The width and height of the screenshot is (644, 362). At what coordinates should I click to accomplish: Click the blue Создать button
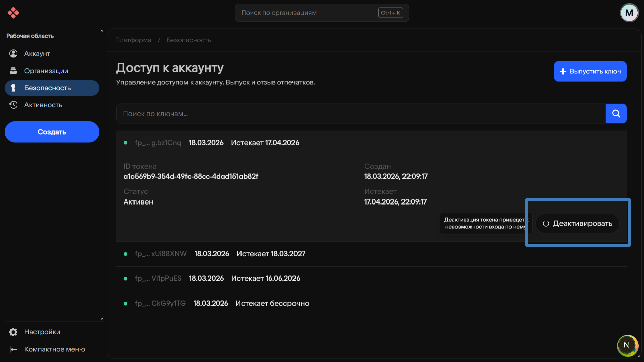click(52, 132)
